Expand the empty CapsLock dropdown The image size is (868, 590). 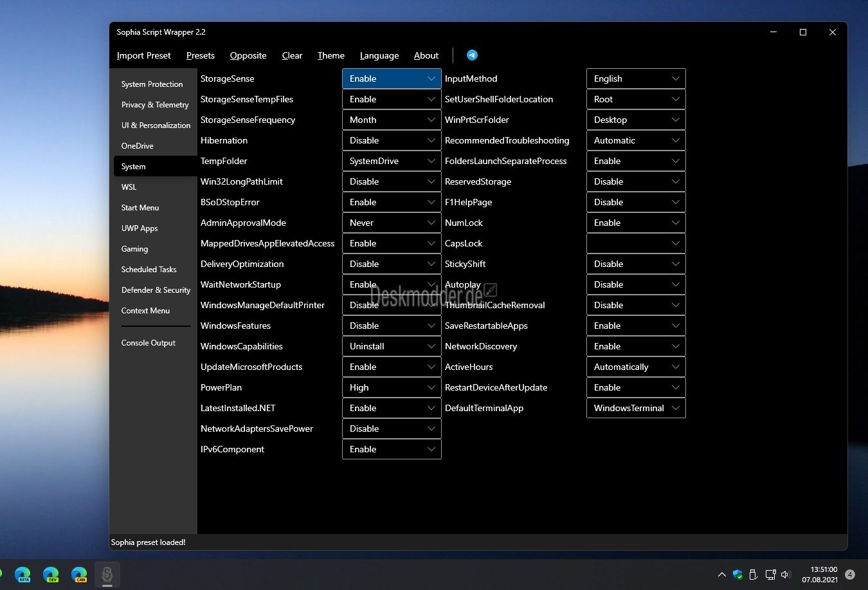point(636,243)
